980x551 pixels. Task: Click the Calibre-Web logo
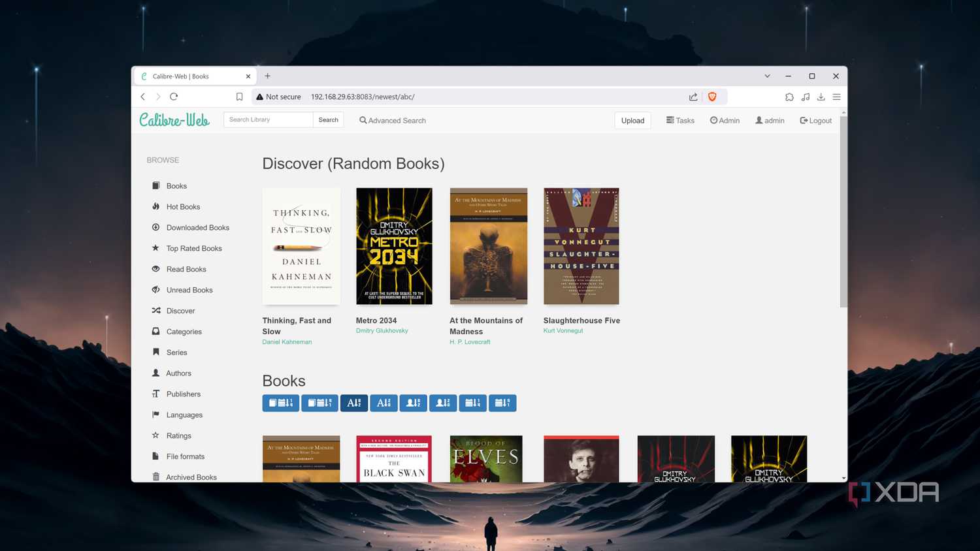pos(174,120)
